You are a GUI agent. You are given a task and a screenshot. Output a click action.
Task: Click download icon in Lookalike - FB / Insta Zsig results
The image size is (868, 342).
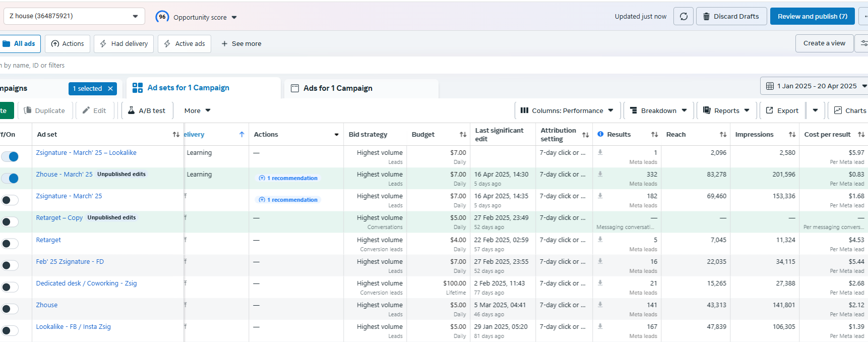click(600, 326)
